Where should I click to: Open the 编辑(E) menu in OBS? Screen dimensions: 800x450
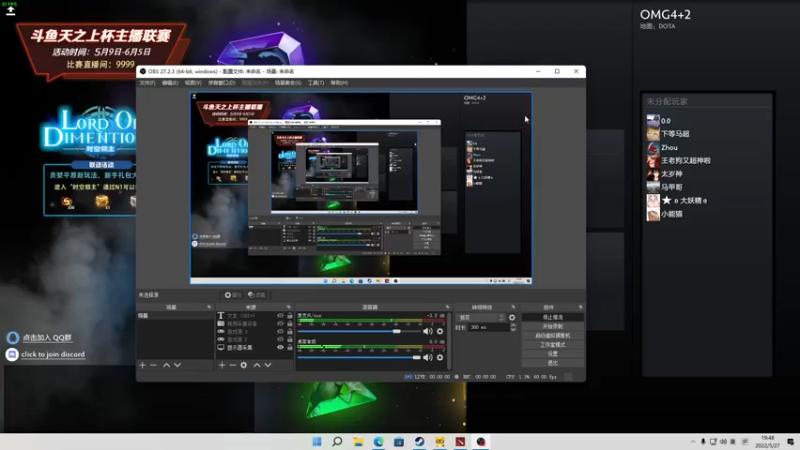[170, 83]
